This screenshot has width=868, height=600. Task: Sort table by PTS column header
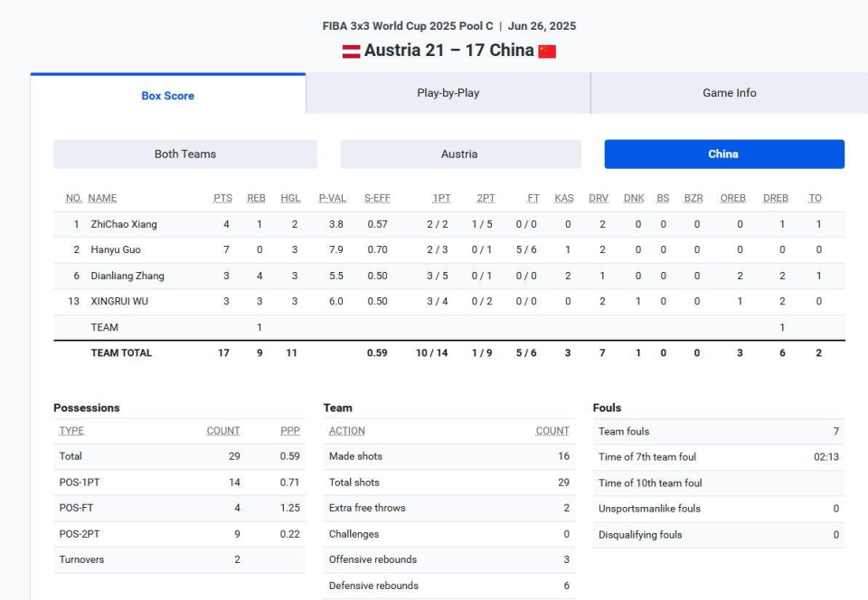(223, 198)
